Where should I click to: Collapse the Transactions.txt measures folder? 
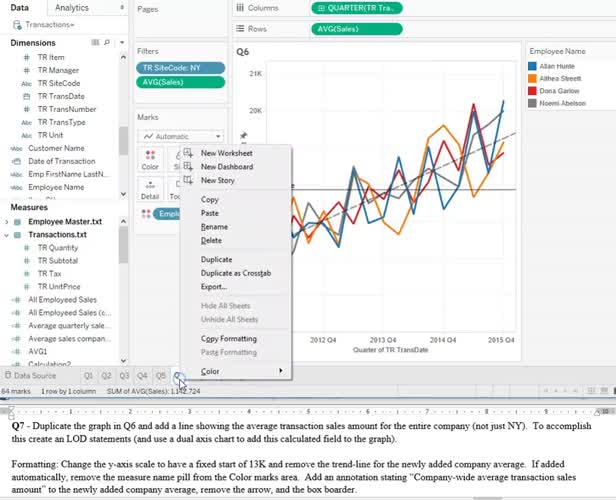click(x=6, y=234)
